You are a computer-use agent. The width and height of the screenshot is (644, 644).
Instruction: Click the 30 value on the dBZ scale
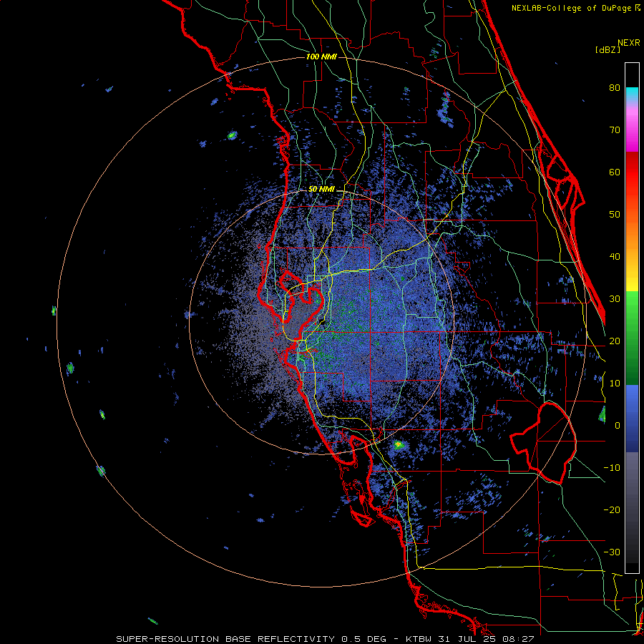tap(615, 298)
